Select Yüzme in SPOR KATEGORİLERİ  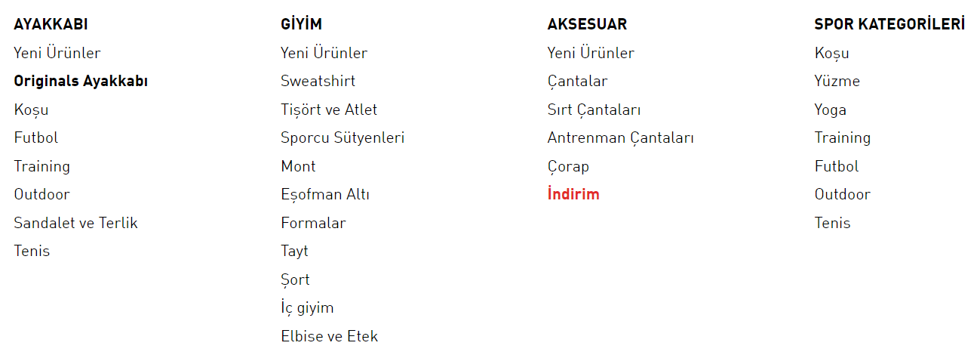point(837,81)
